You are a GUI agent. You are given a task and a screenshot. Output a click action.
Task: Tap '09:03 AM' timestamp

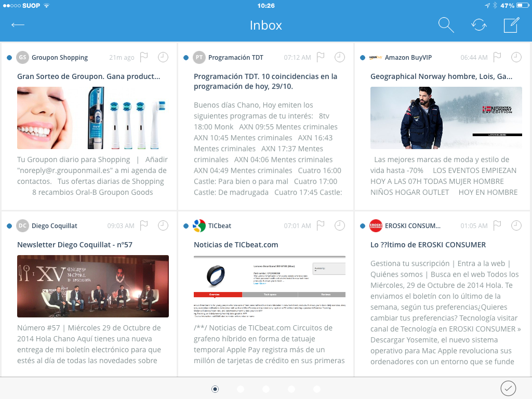(121, 225)
